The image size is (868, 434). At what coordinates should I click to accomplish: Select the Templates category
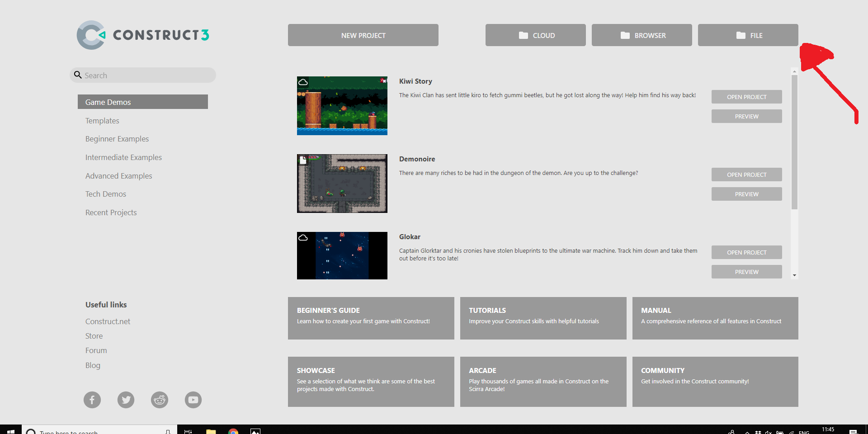(102, 121)
